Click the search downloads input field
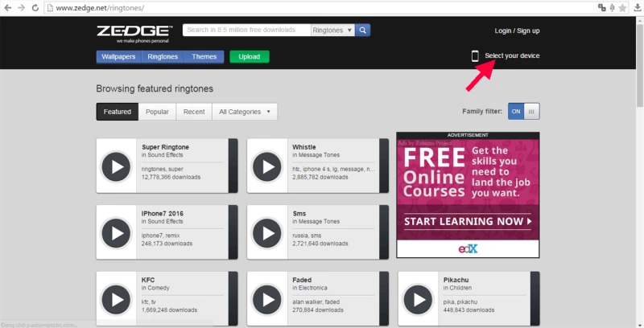Screen dimensions: 644x328 tap(246, 31)
